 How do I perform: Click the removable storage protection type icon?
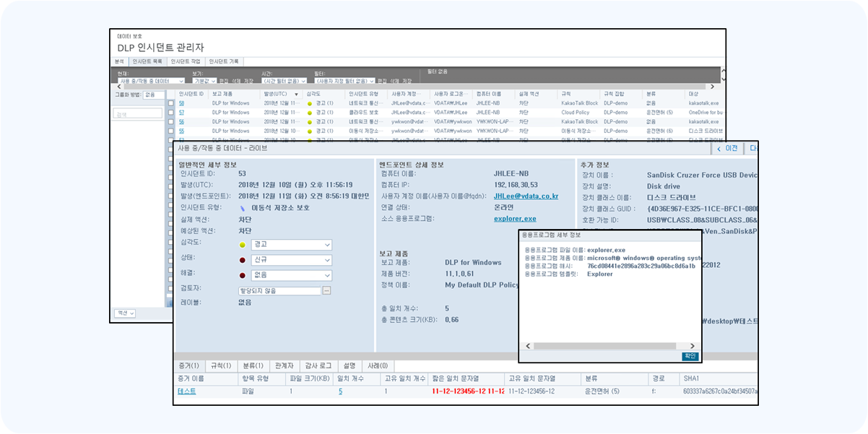coord(243,208)
